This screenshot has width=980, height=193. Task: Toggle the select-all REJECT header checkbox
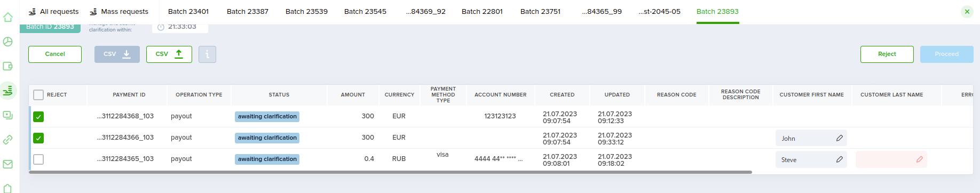38,95
